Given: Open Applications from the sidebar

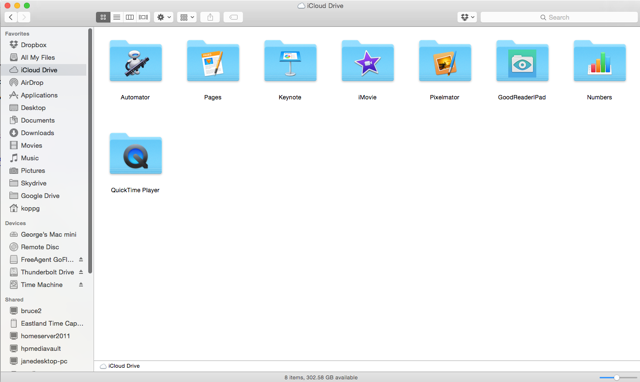Looking at the screenshot, I should click(44, 96).
